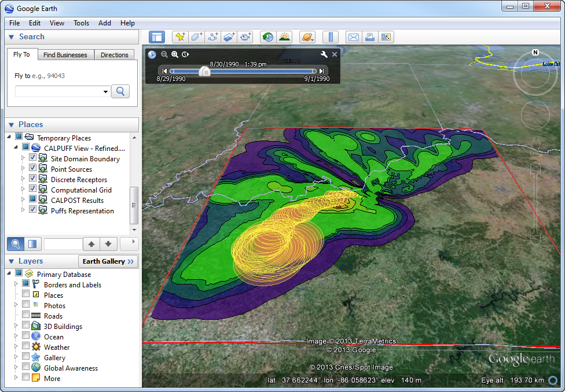Viewport: 565px width, 392px height.
Task: Toggle the sidebar hide/show toolbar button
Action: [157, 37]
